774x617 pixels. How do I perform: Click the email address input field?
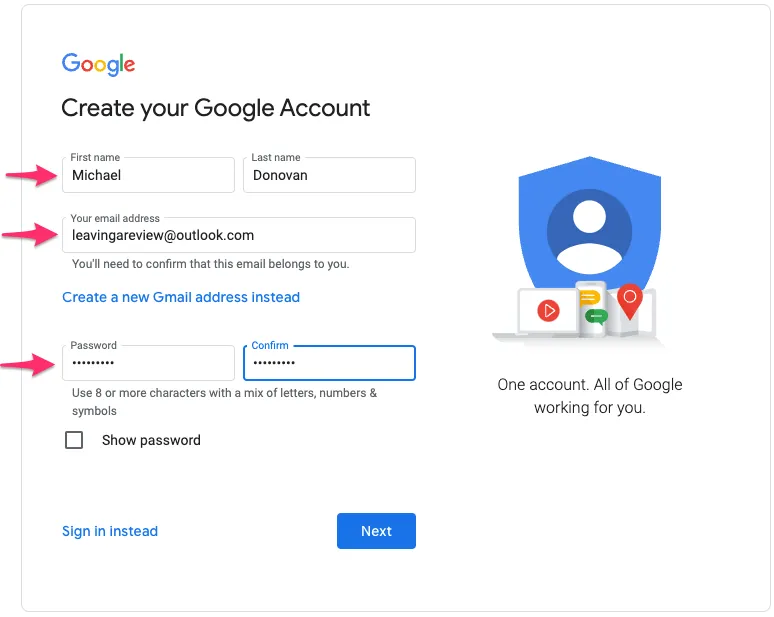pyautogui.click(x=239, y=235)
